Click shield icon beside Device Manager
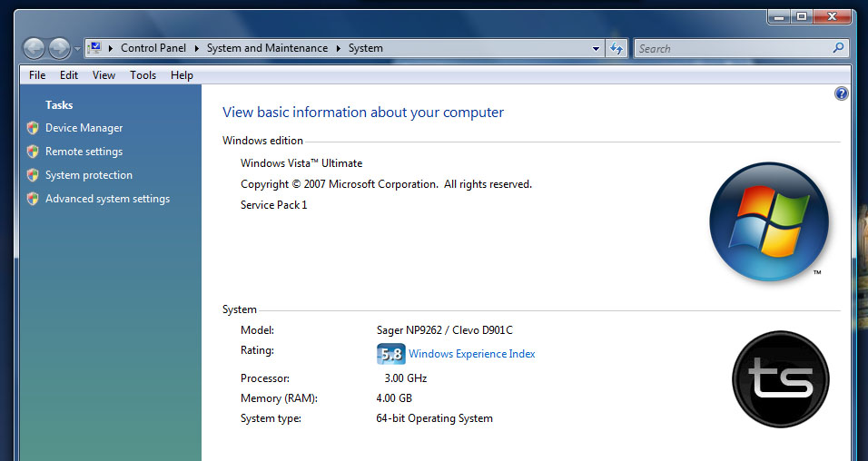Viewport: 868px width, 461px height. click(33, 128)
